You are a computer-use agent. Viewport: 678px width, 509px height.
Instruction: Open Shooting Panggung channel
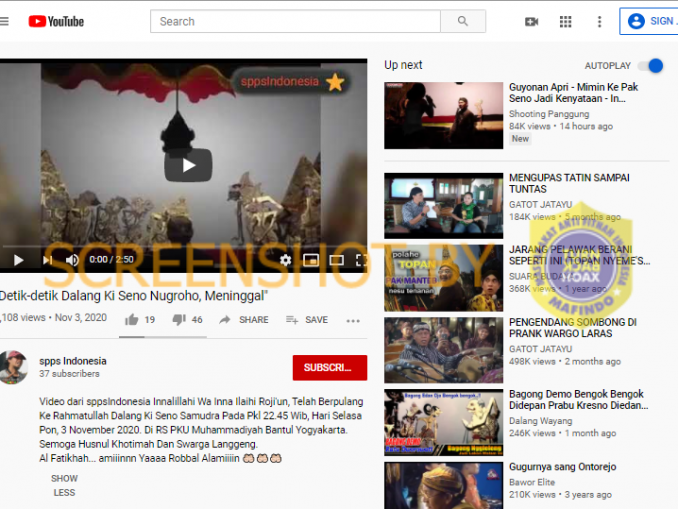[x=549, y=114]
